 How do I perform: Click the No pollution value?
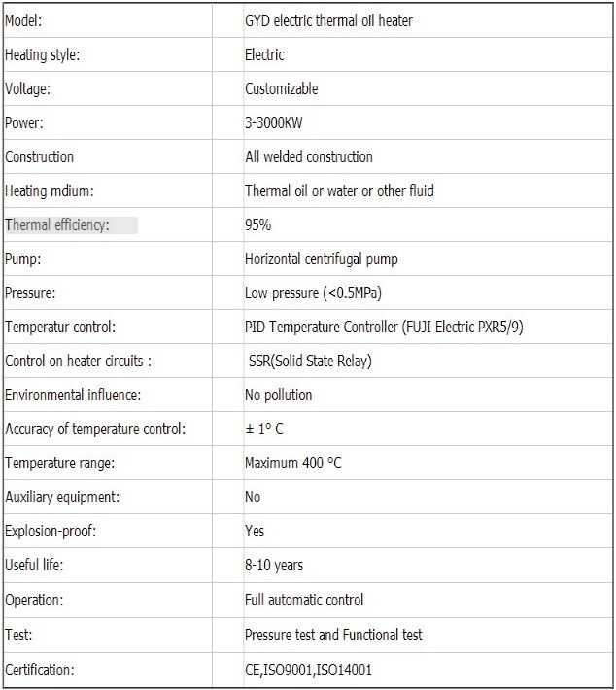(279, 396)
